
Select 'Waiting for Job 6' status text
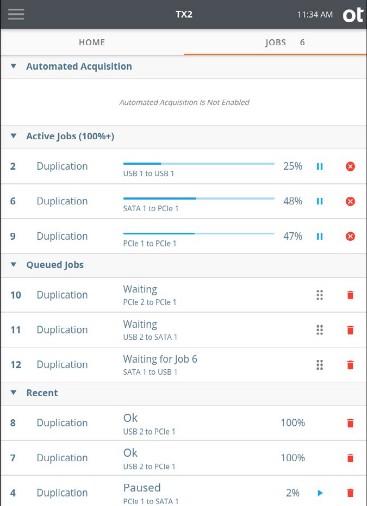coord(160,359)
